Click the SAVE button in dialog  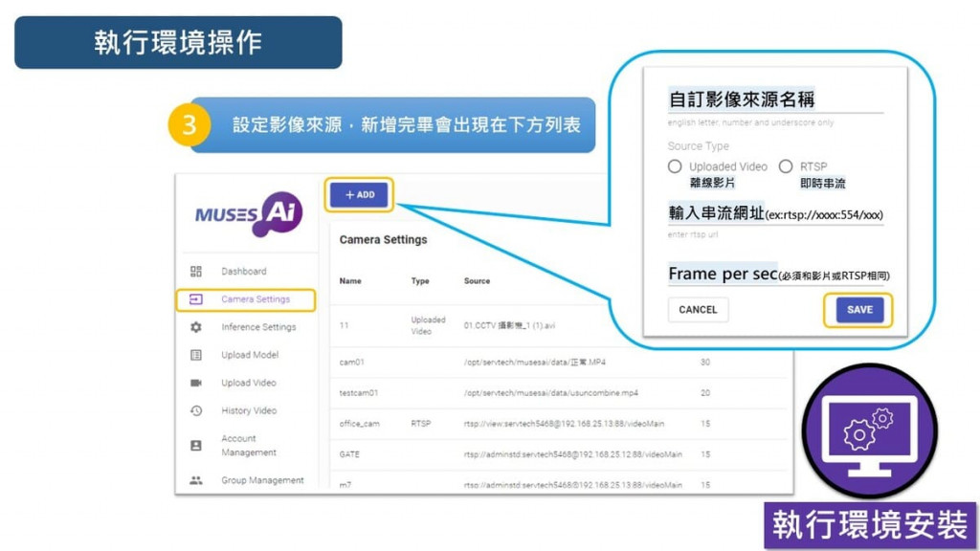point(859,310)
